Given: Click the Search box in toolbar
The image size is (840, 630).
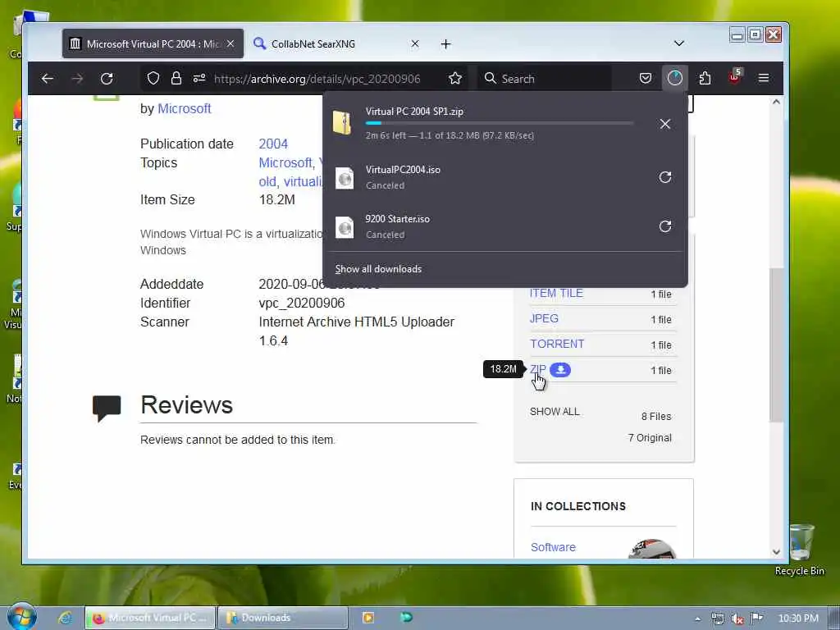Looking at the screenshot, I should 544,79.
